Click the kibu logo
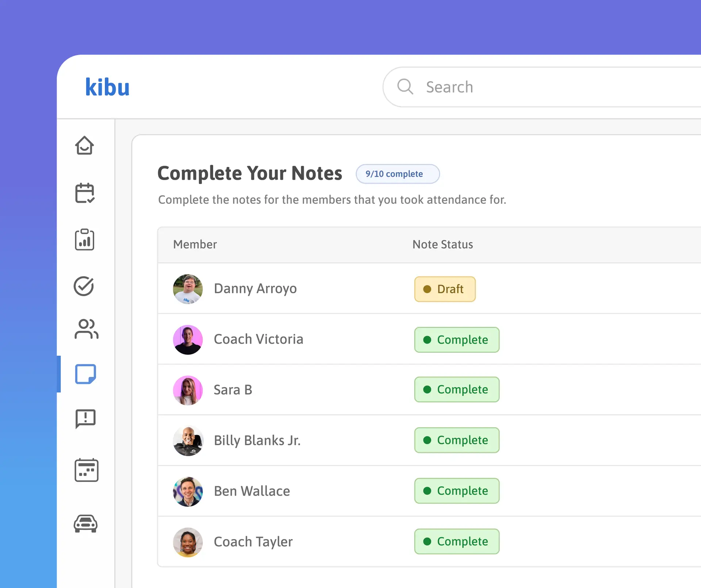701x588 pixels. pos(107,87)
